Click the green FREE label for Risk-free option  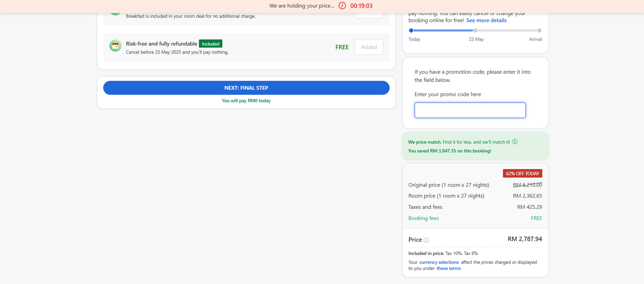342,47
